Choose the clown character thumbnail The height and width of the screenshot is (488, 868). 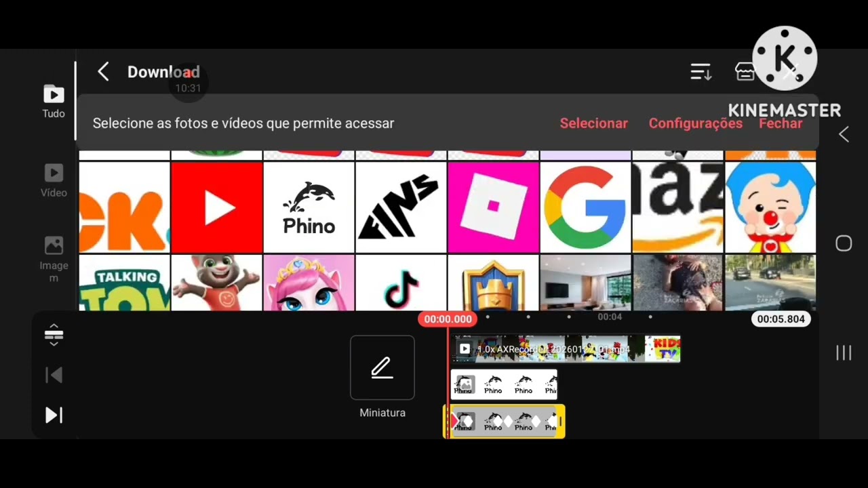(x=770, y=207)
